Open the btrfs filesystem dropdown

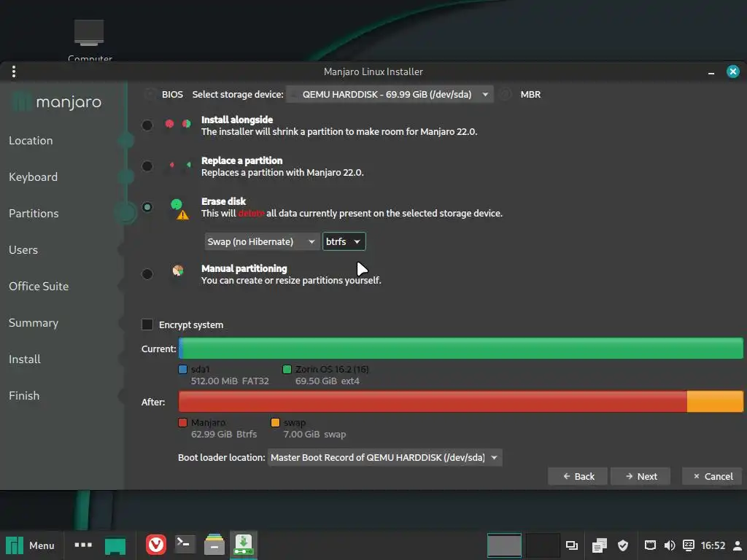pos(344,241)
